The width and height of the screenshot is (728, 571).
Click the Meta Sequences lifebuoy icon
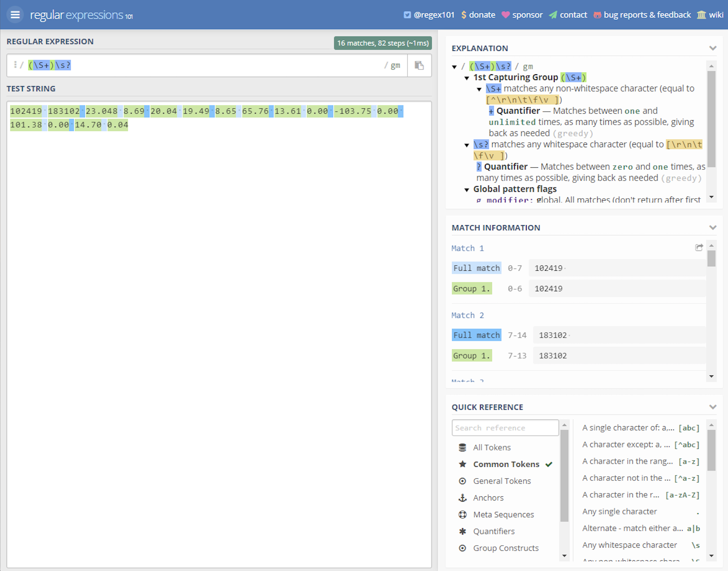[x=462, y=515]
